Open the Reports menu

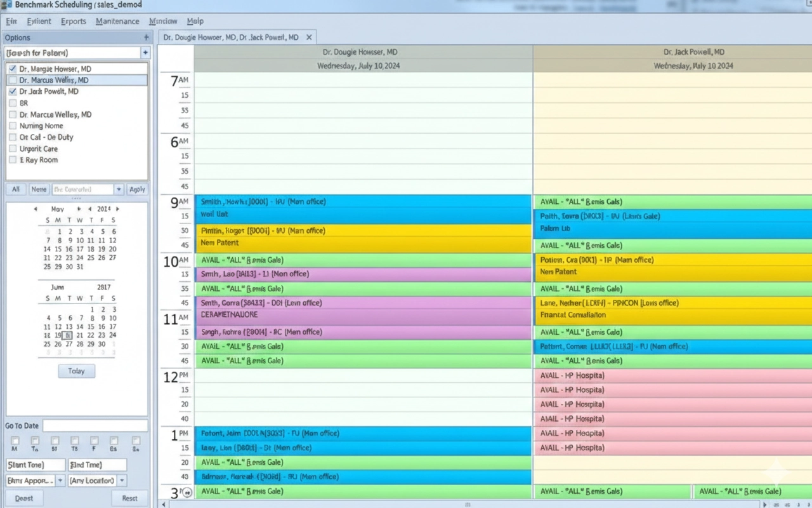point(73,21)
